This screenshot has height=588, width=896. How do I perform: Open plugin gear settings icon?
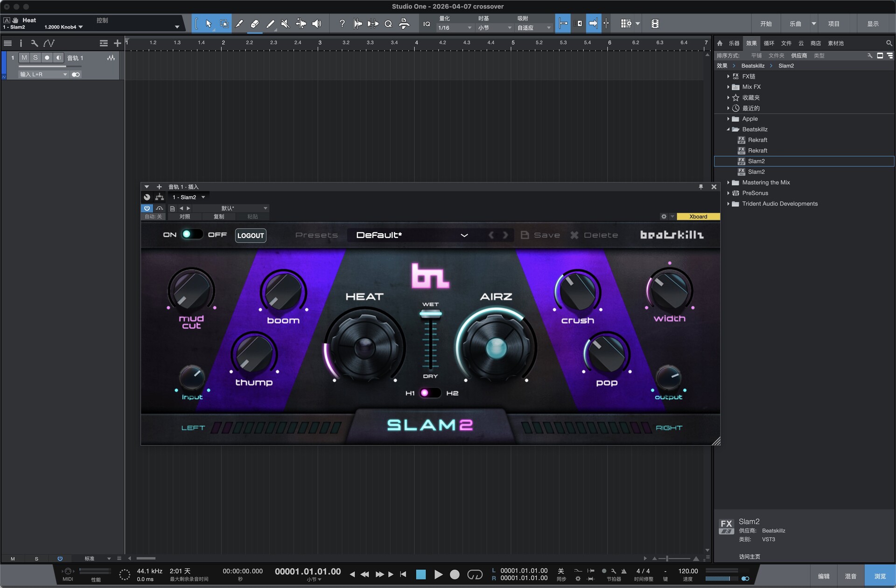click(664, 217)
